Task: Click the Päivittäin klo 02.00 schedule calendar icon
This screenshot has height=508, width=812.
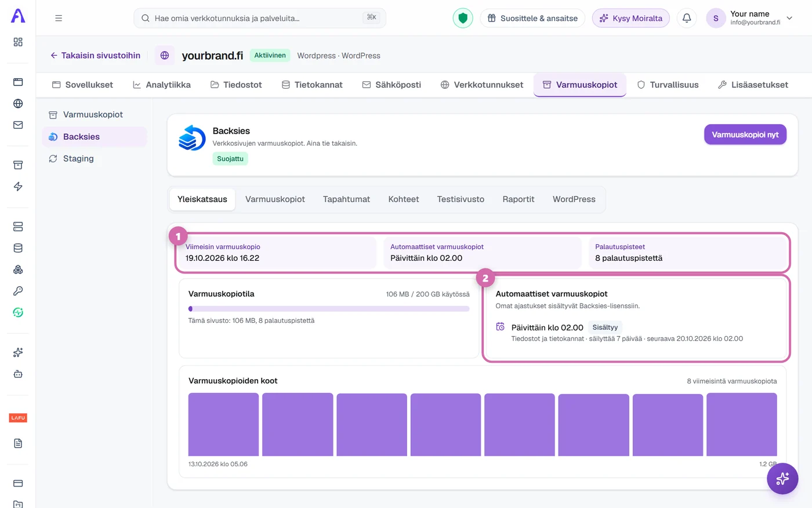Action: pos(500,327)
